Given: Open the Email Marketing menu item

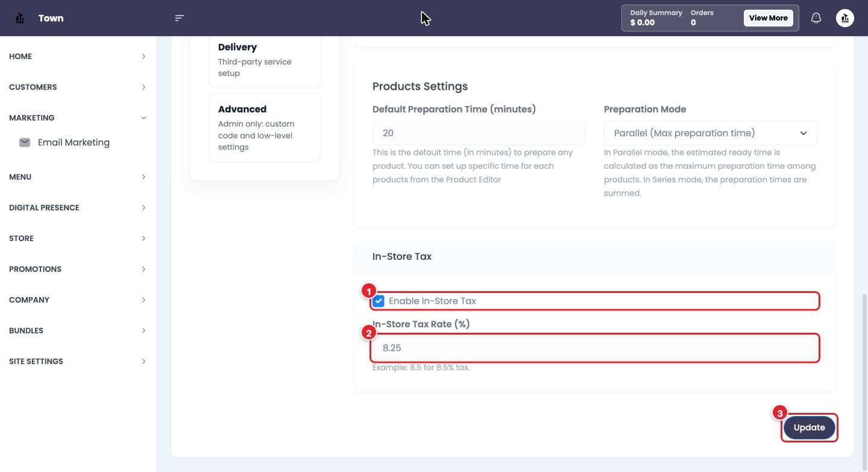Looking at the screenshot, I should click(x=74, y=142).
